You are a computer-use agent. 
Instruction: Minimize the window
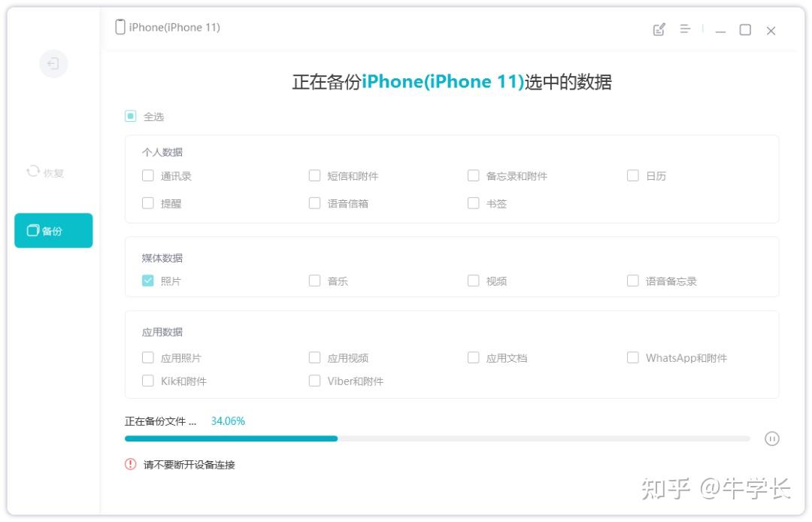[720, 31]
